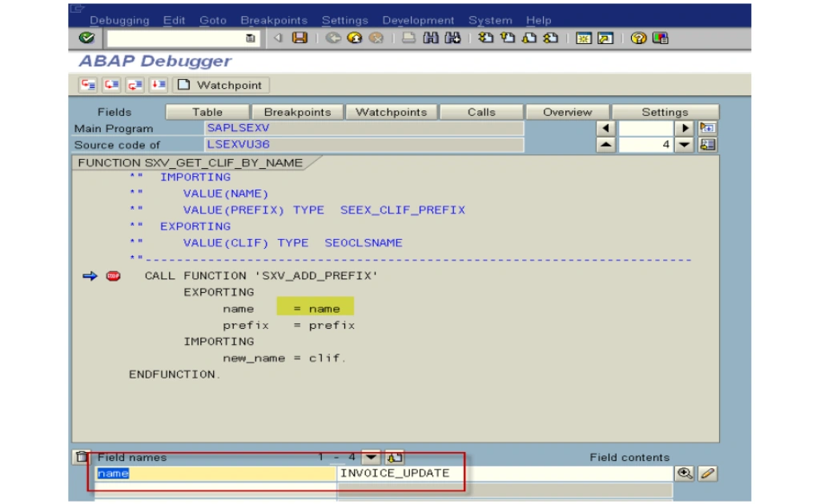Click the Return step-out debugger icon

click(135, 85)
